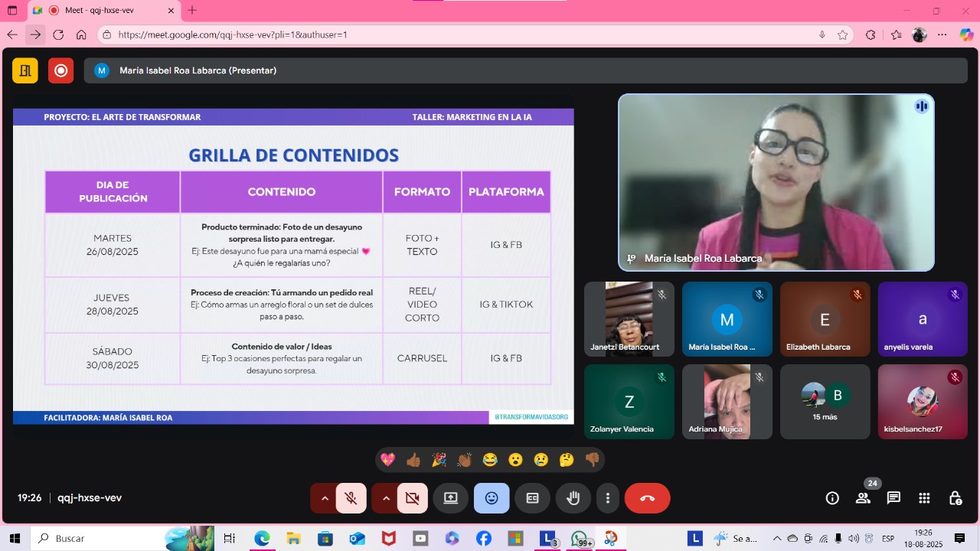Image resolution: width=980 pixels, height=551 pixels.
Task: Toggle closed captions
Action: pos(532,498)
